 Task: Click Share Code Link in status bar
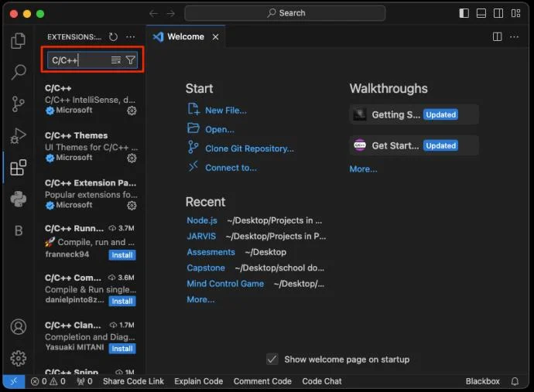click(133, 381)
